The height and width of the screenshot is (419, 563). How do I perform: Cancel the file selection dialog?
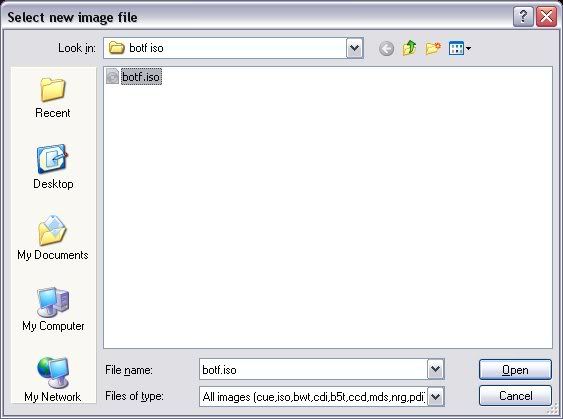click(x=515, y=396)
